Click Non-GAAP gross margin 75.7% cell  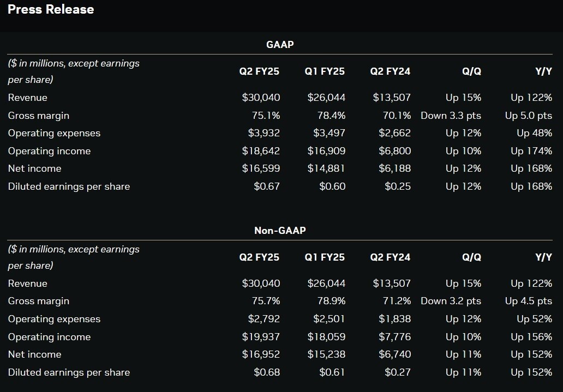(x=267, y=301)
